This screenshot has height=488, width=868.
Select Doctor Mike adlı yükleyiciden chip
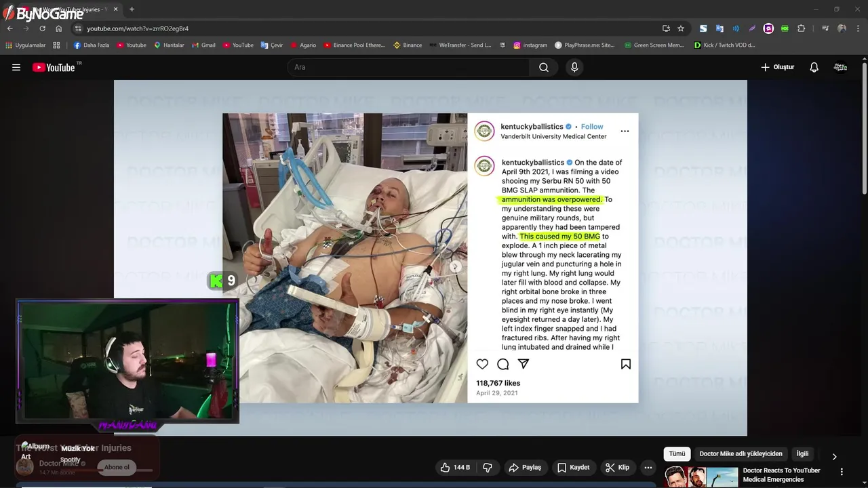coord(741,454)
